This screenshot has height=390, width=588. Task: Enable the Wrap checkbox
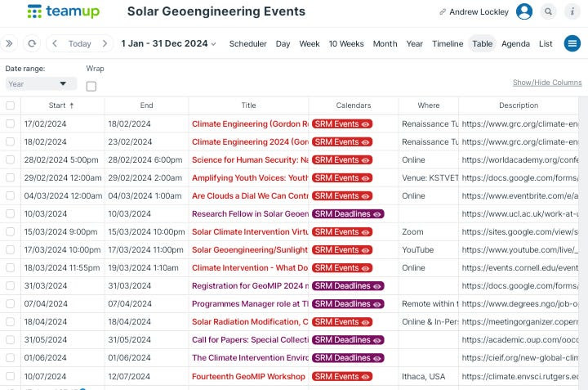[91, 86]
